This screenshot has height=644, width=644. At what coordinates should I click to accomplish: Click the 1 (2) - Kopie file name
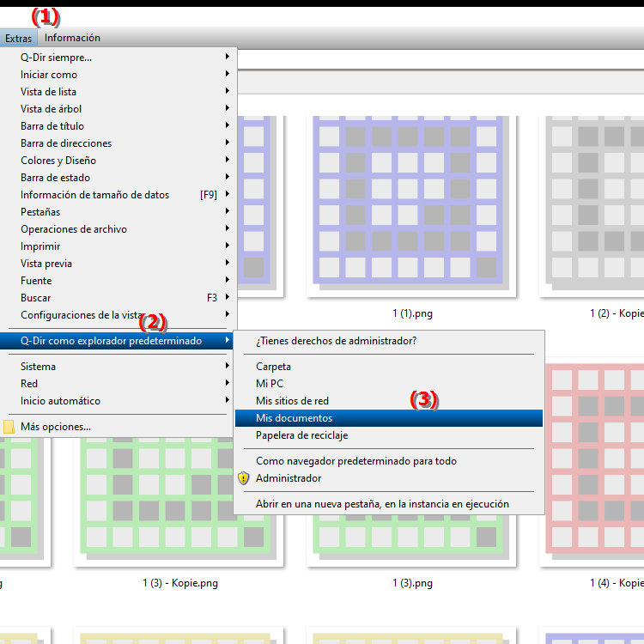coord(617,313)
